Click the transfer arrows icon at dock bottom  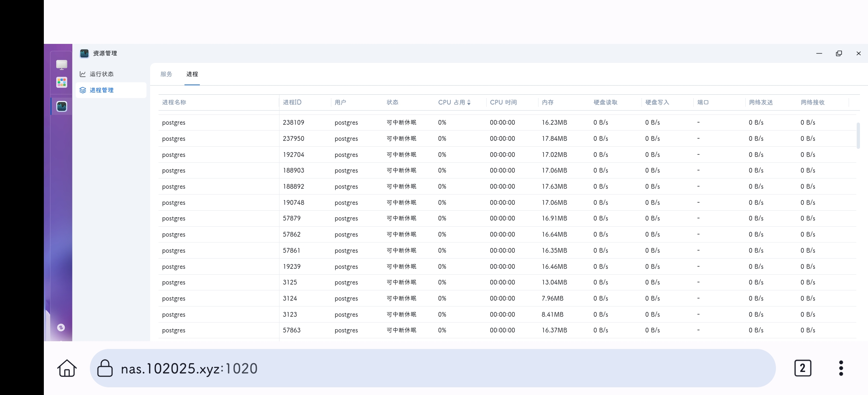pos(61,327)
